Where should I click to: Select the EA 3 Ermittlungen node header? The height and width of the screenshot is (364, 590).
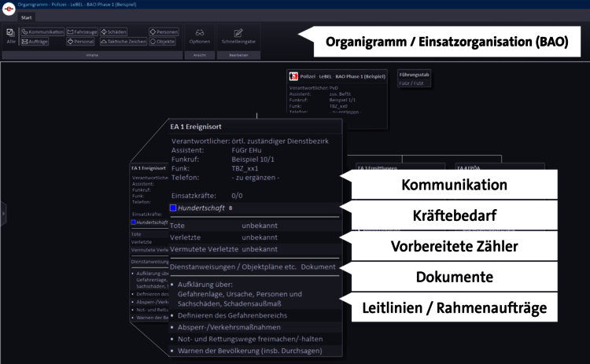click(x=400, y=167)
